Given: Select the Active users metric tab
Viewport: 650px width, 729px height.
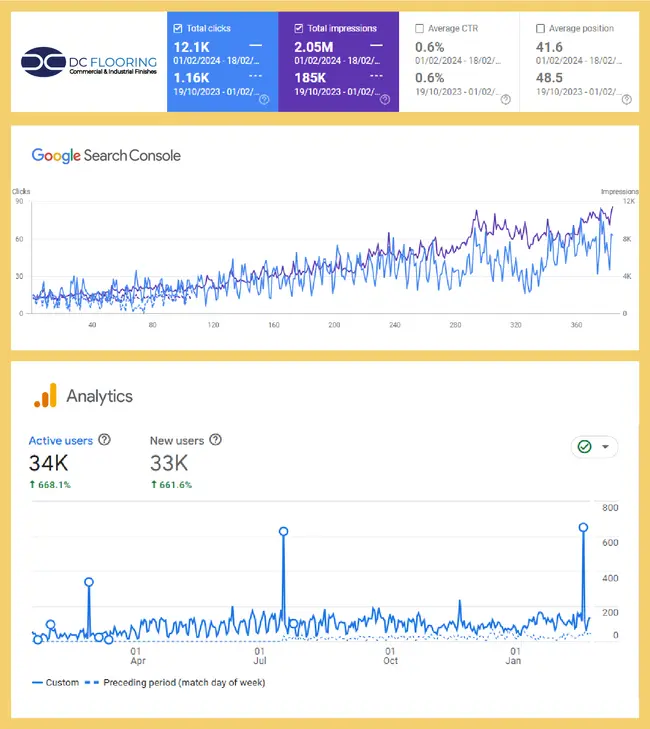Looking at the screenshot, I should 61,441.
